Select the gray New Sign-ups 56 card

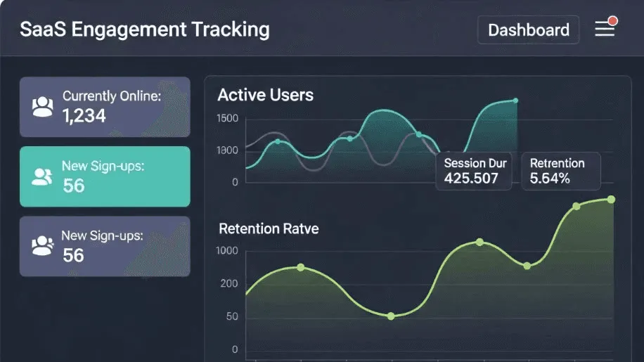(x=105, y=246)
